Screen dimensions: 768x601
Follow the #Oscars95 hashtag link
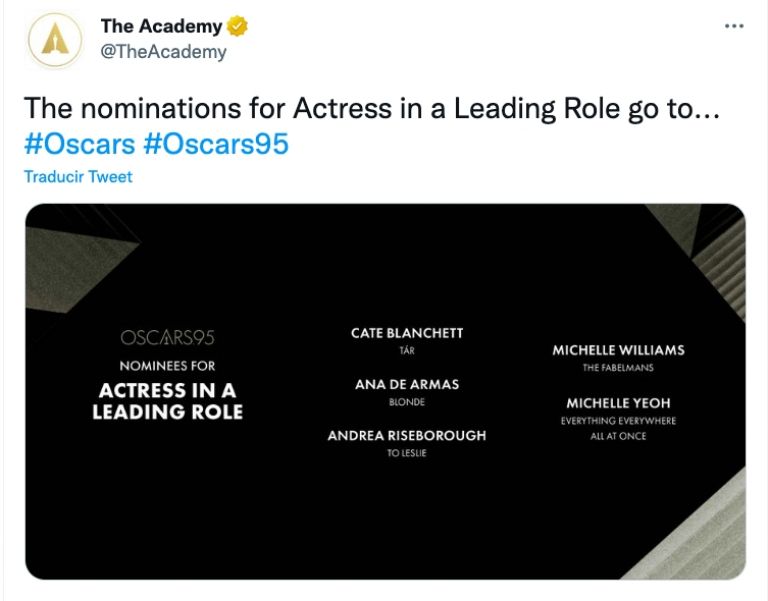coord(216,144)
